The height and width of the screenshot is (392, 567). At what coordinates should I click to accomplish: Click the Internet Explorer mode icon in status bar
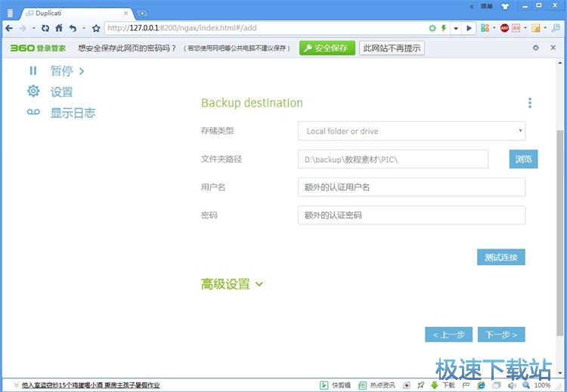(481, 385)
